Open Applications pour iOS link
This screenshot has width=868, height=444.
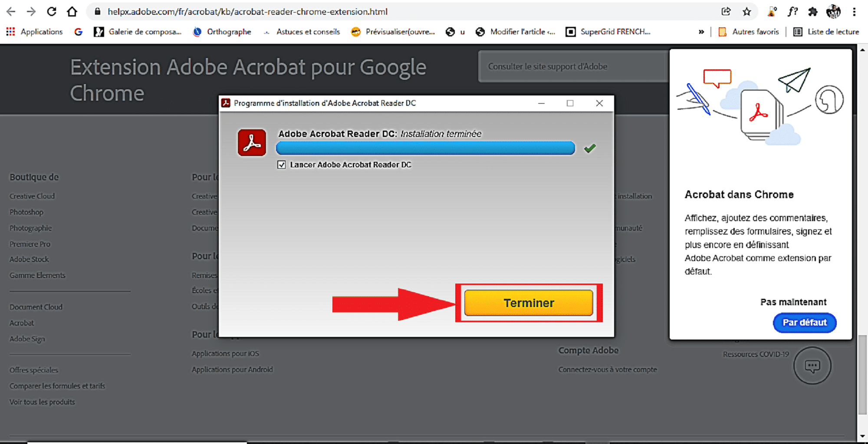pyautogui.click(x=225, y=353)
